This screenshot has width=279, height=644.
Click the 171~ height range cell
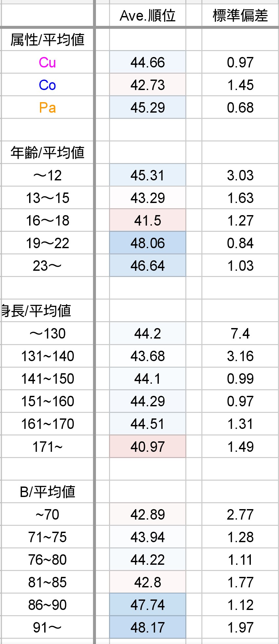coord(47,447)
